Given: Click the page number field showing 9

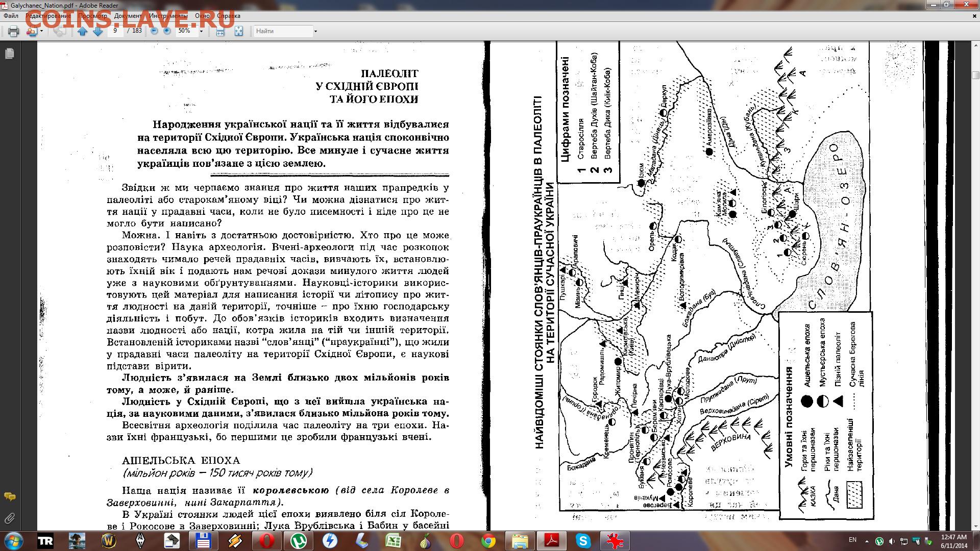Looking at the screenshot, I should click(x=115, y=31).
